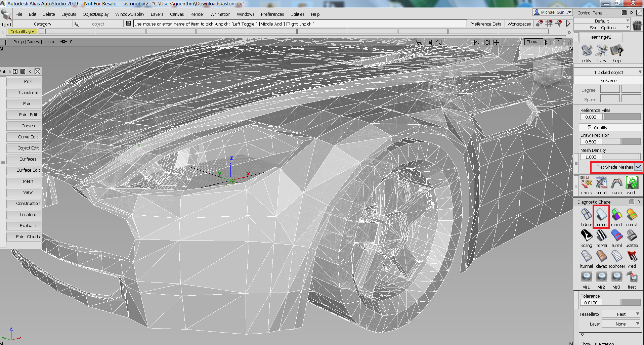This screenshot has width=644, height=345.
Task: Open the Tessellator Fast dropdown
Action: (x=621, y=314)
